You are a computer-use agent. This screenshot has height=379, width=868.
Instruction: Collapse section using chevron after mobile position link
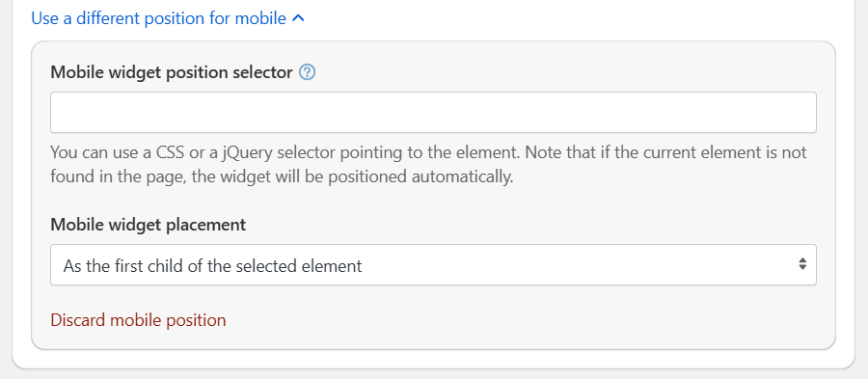[x=298, y=19]
